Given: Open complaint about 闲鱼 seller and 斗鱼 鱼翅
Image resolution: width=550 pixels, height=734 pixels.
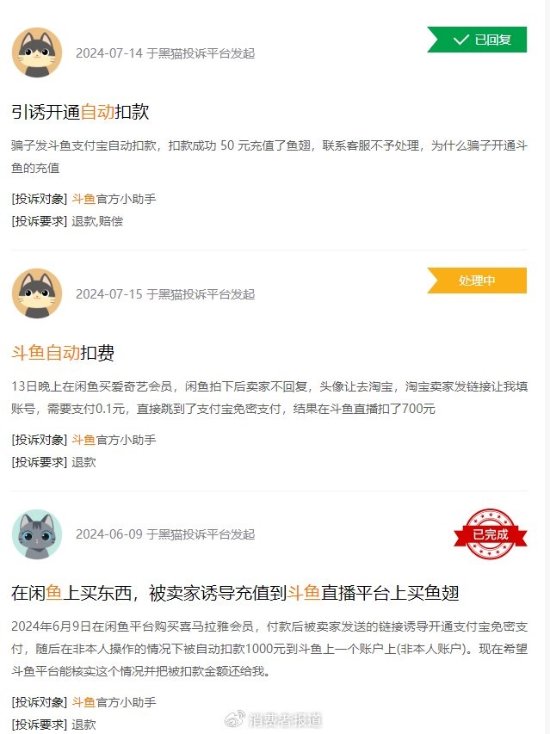Looking at the screenshot, I should (235, 593).
